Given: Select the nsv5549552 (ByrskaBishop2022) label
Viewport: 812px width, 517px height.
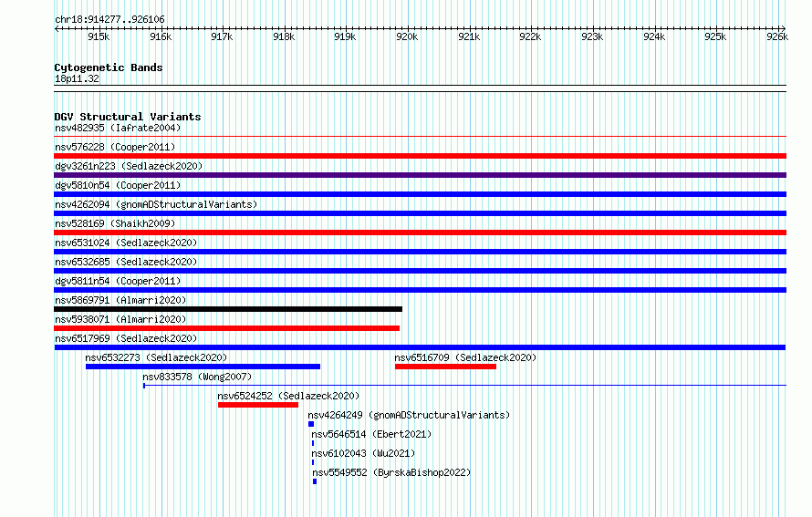Looking at the screenshot, I should 391,472.
